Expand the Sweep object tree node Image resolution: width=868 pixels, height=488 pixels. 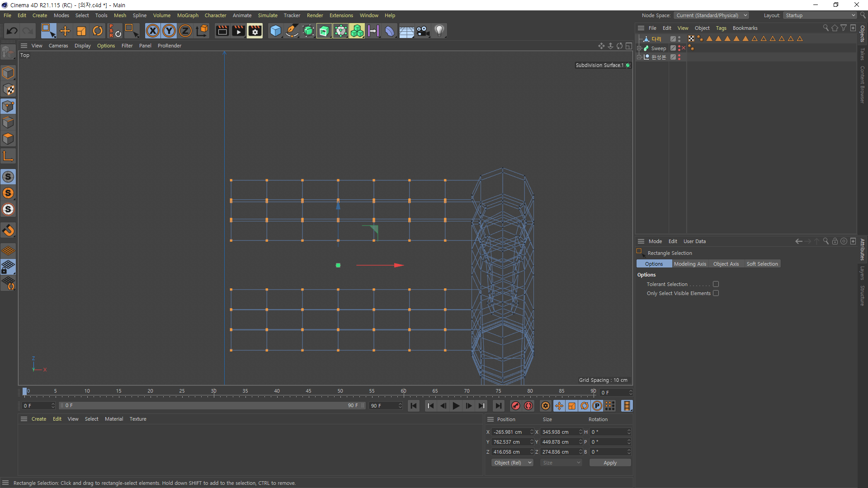[x=639, y=48]
